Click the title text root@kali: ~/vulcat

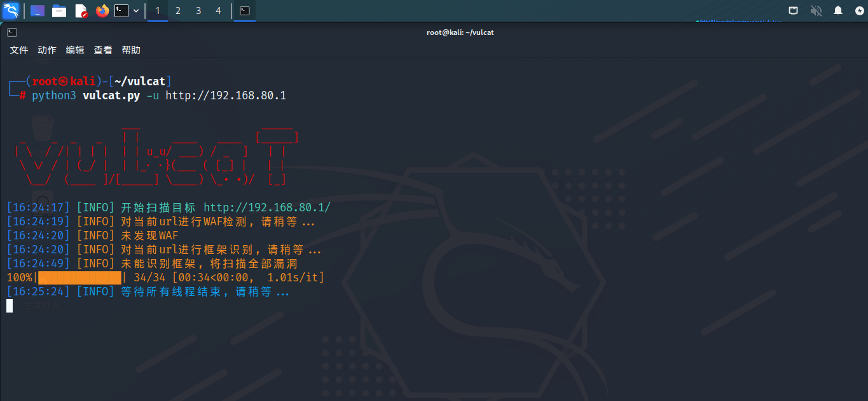coord(460,32)
